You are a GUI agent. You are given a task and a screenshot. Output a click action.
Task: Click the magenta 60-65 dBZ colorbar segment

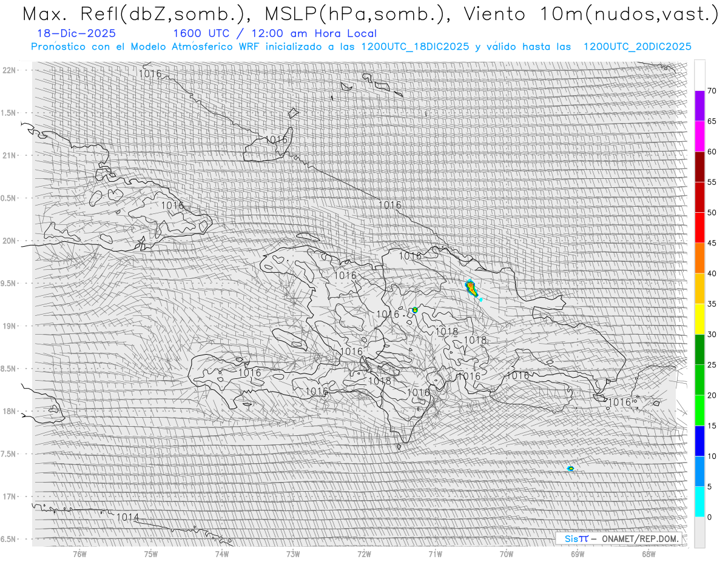[699, 136]
